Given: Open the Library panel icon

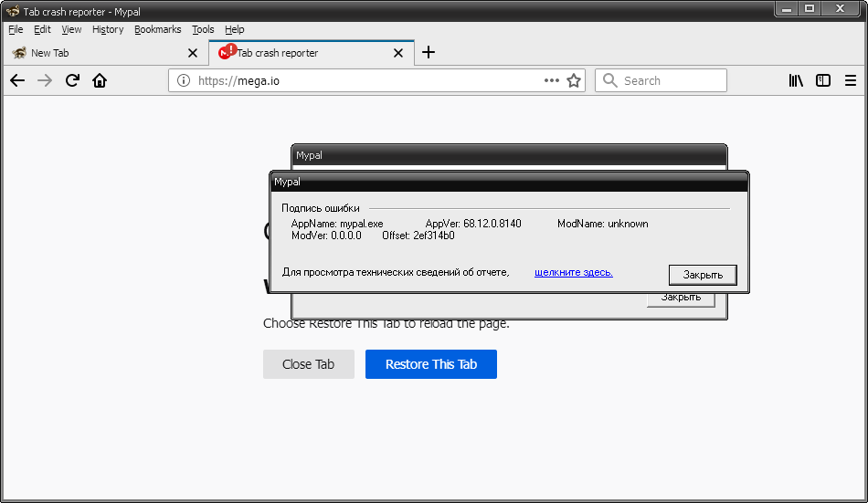Looking at the screenshot, I should click(x=796, y=80).
